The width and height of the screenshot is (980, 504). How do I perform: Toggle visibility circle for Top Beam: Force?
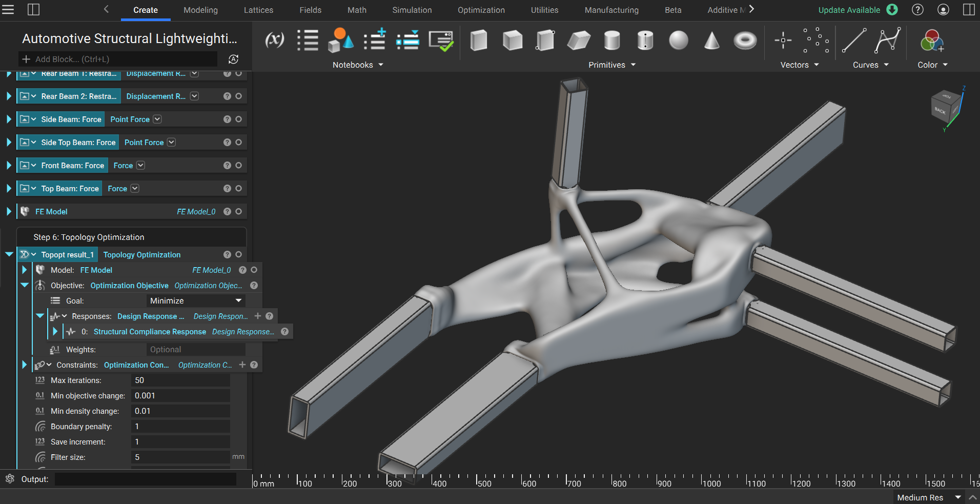[x=238, y=188]
